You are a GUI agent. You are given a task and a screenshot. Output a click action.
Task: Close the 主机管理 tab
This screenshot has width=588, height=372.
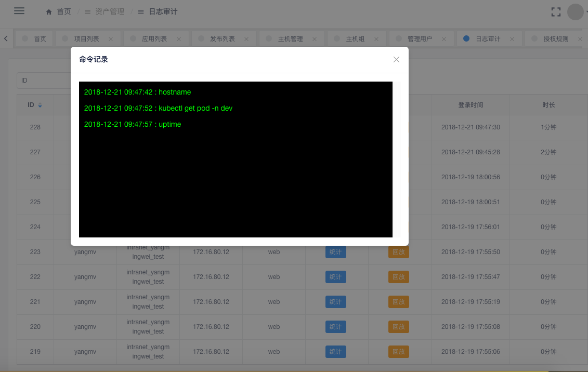coord(314,39)
